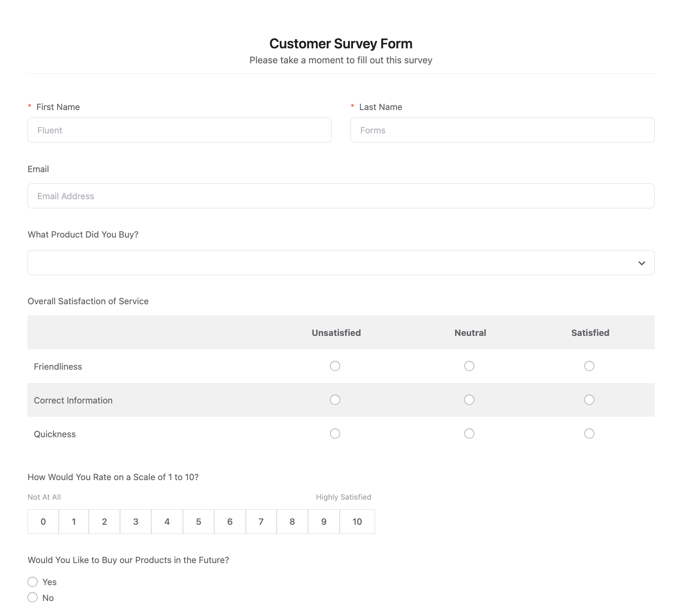The height and width of the screenshot is (616, 681).
Task: Open the What Product Did You Buy dropdown
Action: (341, 262)
